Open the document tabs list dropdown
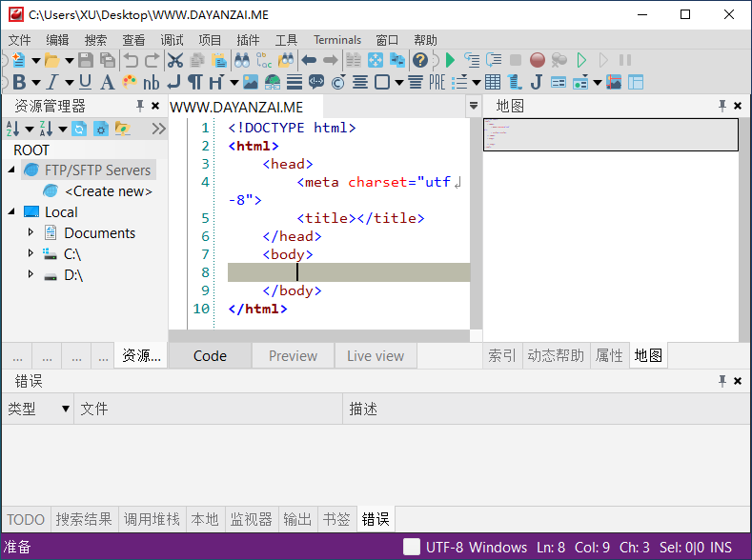The width and height of the screenshot is (752, 560). pyautogui.click(x=474, y=106)
